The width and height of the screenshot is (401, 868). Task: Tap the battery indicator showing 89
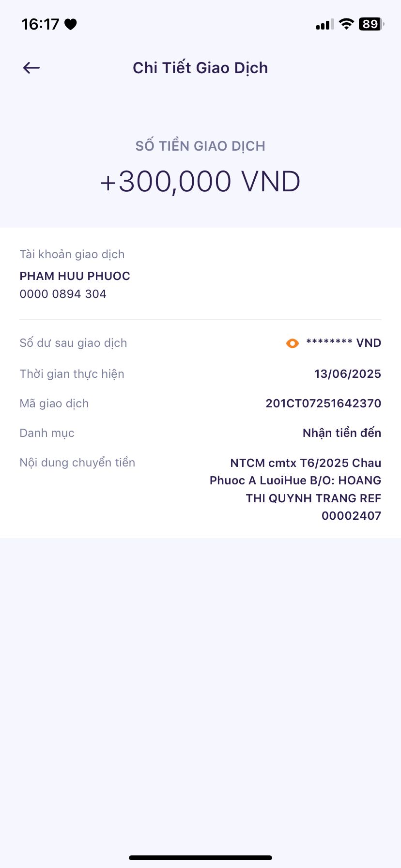coord(371,24)
